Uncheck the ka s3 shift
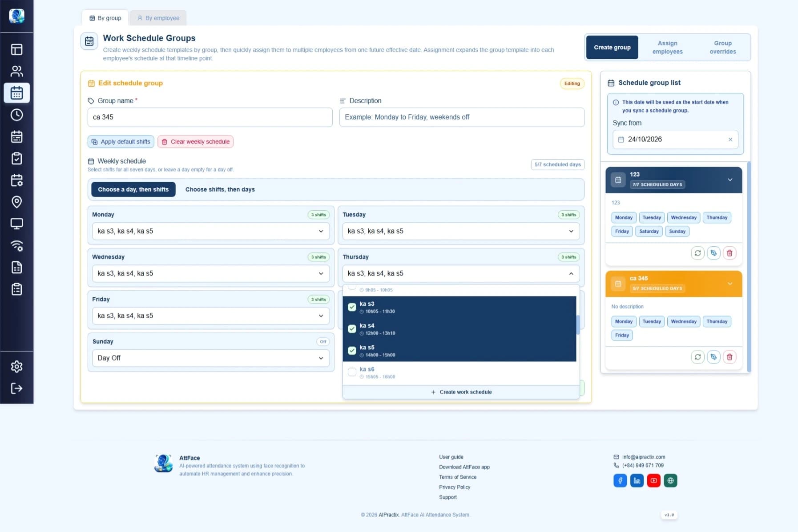The height and width of the screenshot is (532, 798). click(352, 307)
